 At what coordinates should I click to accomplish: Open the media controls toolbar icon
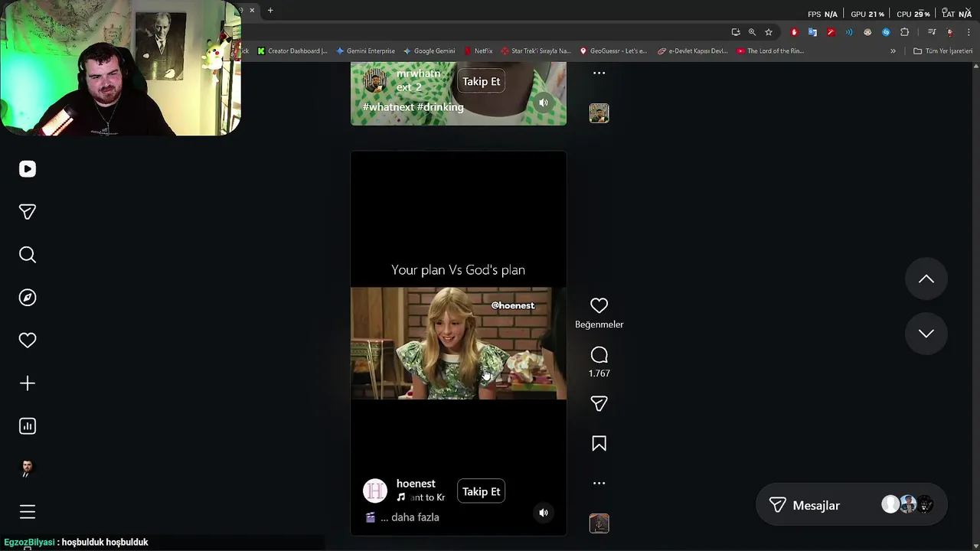(x=932, y=32)
